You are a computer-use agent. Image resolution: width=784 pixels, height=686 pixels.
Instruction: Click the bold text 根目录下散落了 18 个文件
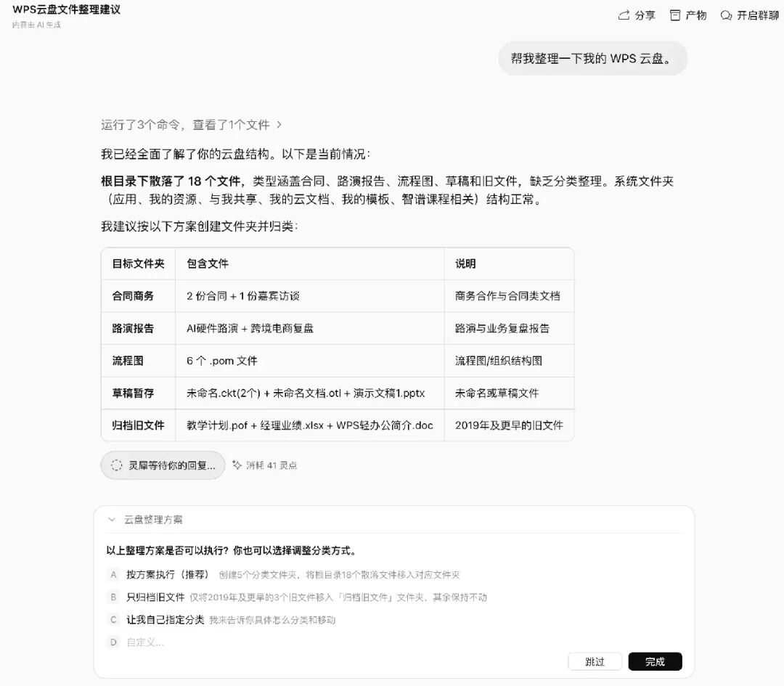173,181
